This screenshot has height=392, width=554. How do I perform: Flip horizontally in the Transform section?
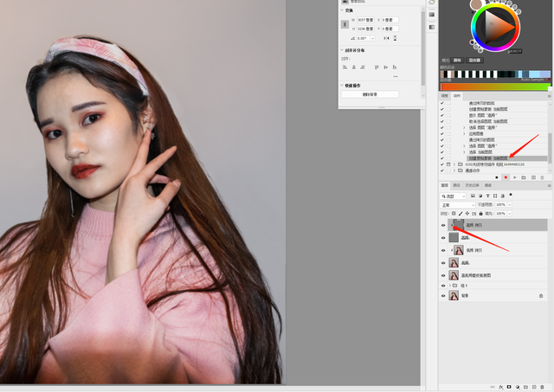(386, 38)
